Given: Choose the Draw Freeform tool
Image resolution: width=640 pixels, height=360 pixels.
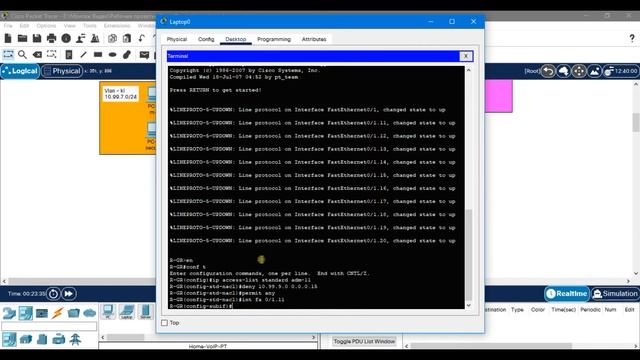Looking at the screenshot, I should point(127,54).
